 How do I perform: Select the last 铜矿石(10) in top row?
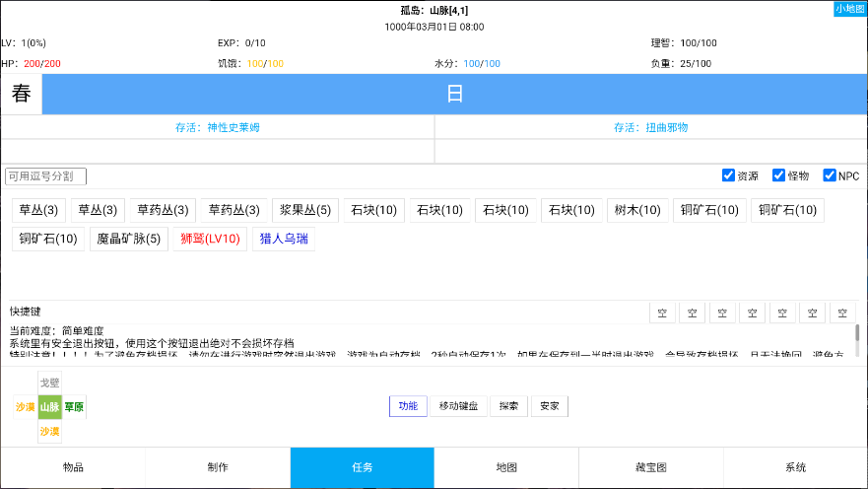pyautogui.click(x=788, y=210)
